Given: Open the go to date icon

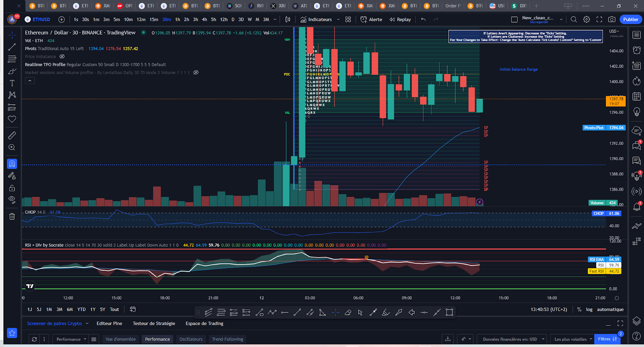Looking at the screenshot, I should (x=132, y=310).
